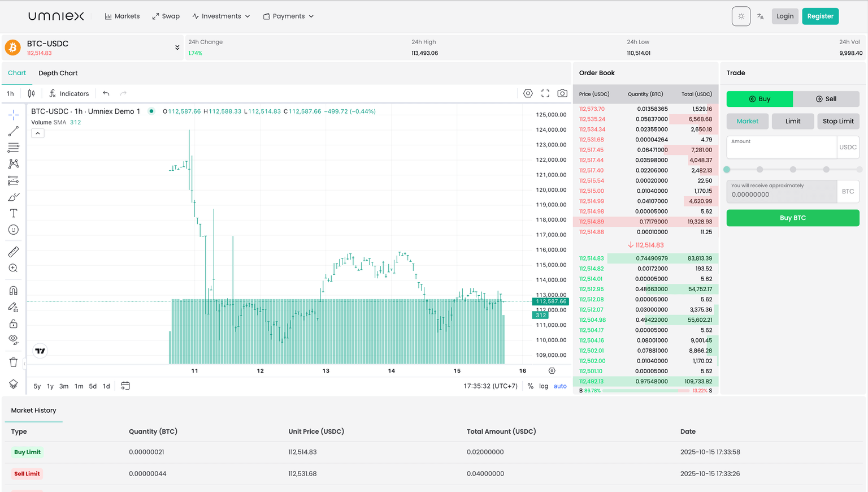Click the trash remove drawings icon
The width and height of the screenshot is (868, 492).
pyautogui.click(x=14, y=362)
